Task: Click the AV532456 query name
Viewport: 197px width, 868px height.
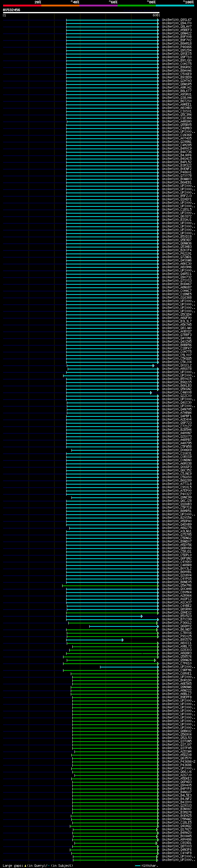Action: tap(11, 10)
